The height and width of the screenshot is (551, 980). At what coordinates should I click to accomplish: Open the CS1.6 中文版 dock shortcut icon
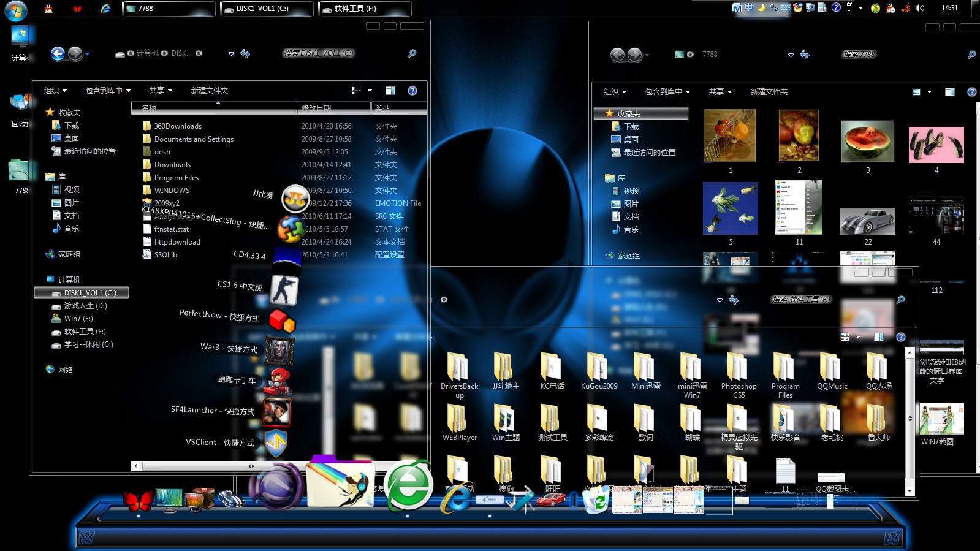284,289
